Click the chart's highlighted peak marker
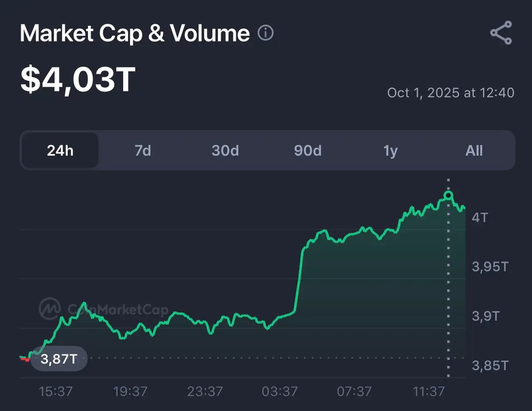The width and height of the screenshot is (532, 411). [448, 196]
